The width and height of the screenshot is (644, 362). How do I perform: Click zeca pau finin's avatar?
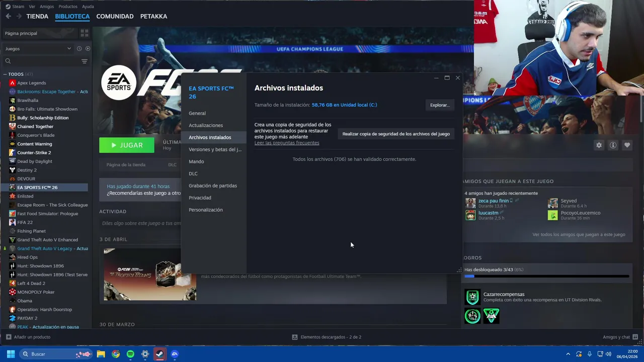pyautogui.click(x=470, y=203)
